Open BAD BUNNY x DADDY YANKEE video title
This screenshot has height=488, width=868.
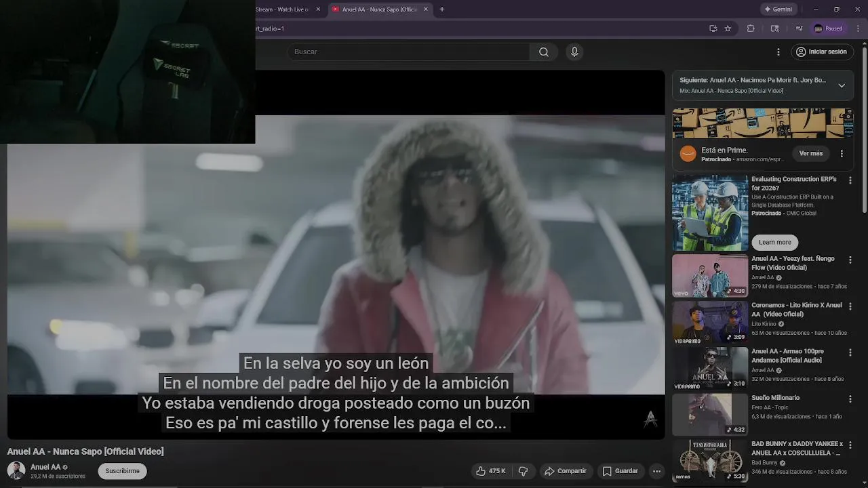point(797,448)
